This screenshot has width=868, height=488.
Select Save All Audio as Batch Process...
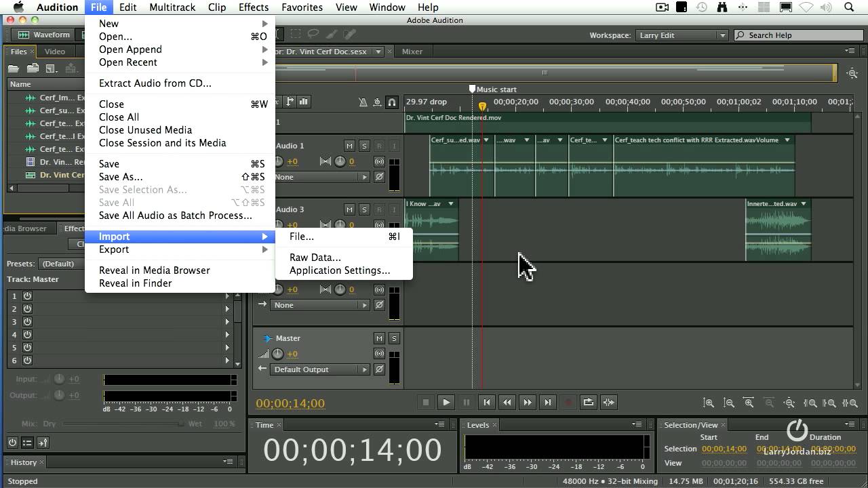[180, 216]
